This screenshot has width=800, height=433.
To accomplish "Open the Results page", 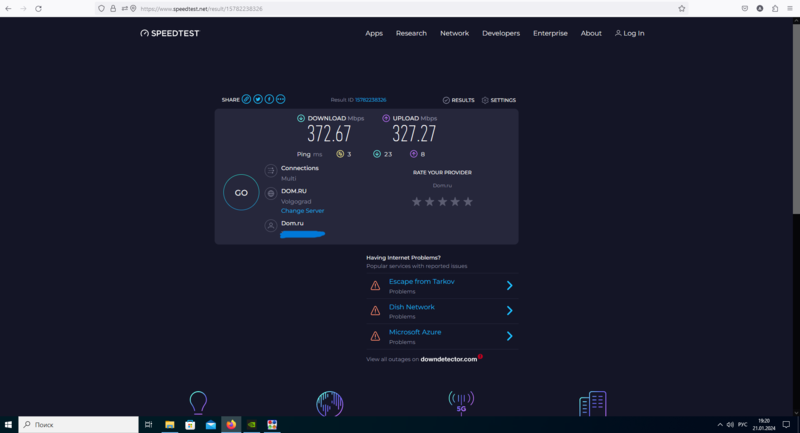I will click(458, 100).
